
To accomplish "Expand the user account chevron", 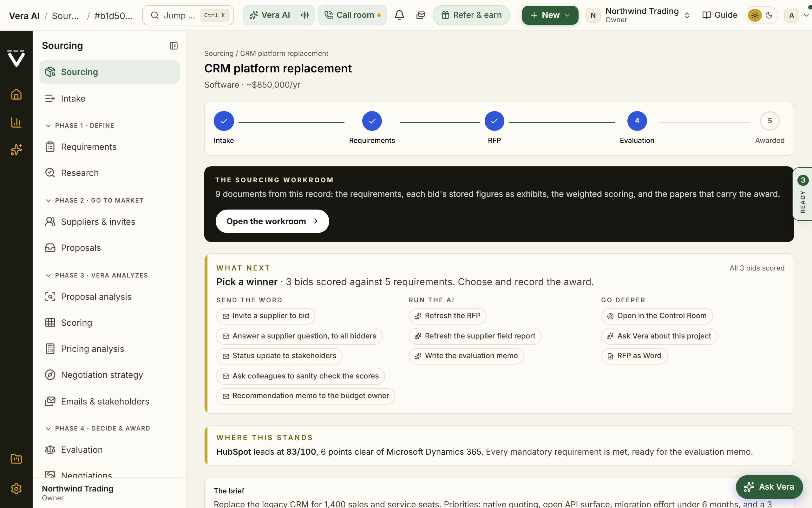I will (806, 15).
